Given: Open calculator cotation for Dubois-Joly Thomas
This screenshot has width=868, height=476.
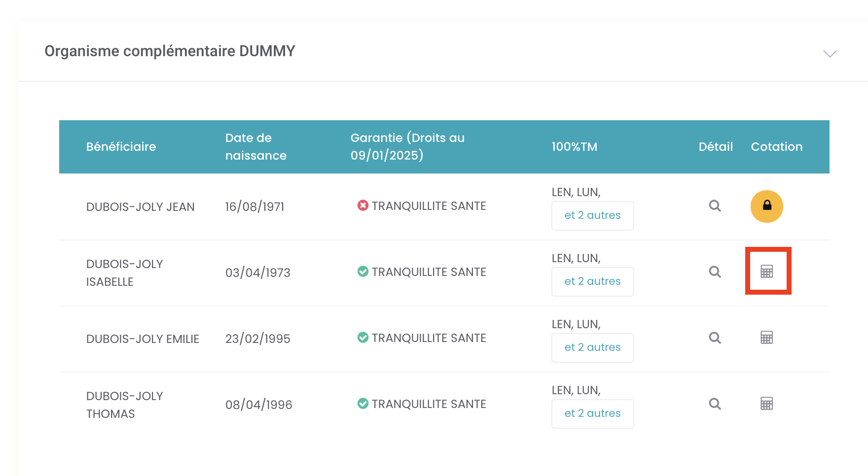Looking at the screenshot, I should pos(766,404).
